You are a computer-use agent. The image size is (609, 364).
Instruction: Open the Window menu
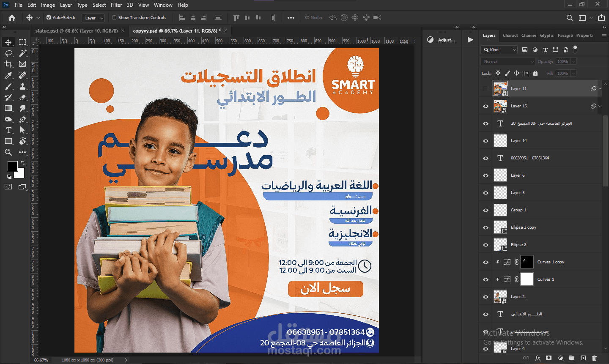click(x=163, y=5)
